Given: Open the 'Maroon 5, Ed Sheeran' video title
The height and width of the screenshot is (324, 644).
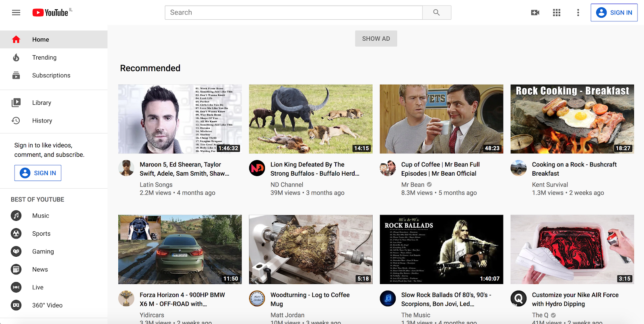Looking at the screenshot, I should 184,169.
